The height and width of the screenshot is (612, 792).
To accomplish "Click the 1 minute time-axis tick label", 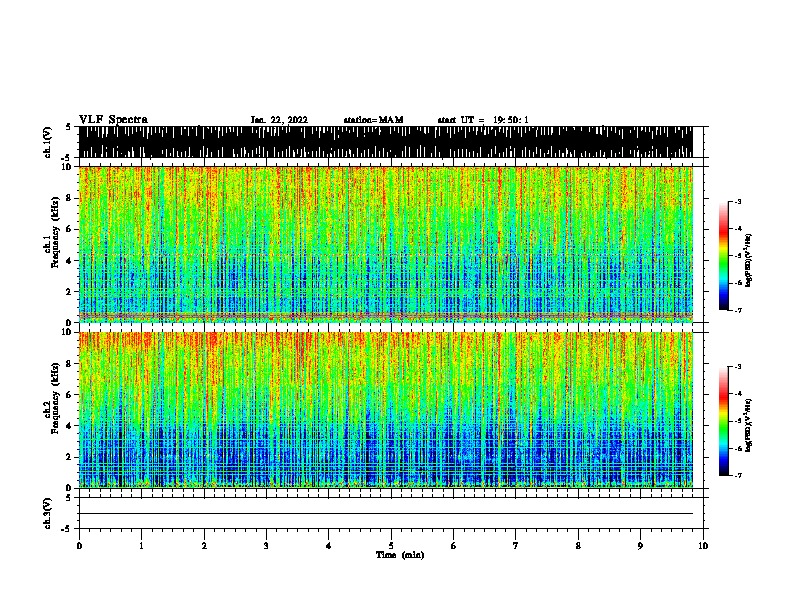I will pos(142,546).
